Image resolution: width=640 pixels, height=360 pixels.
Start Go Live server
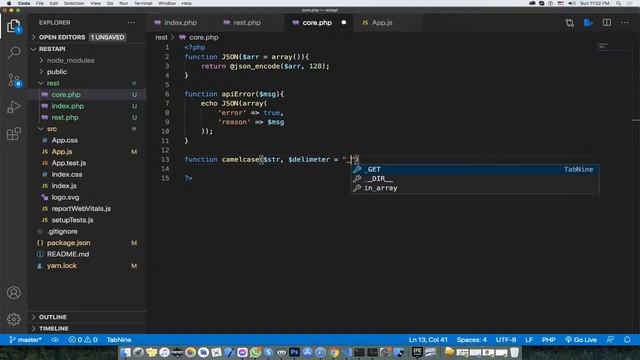[x=581, y=340]
